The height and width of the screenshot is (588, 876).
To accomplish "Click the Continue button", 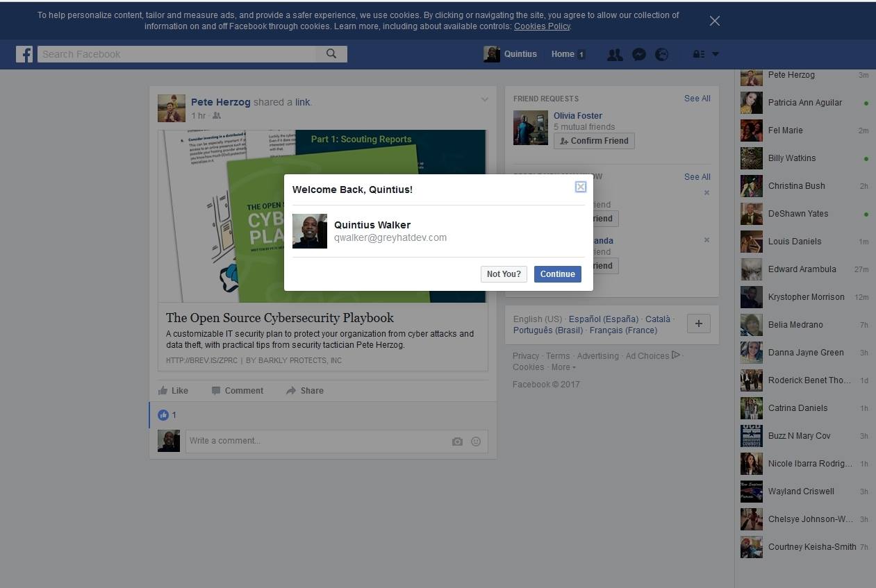I will pyautogui.click(x=558, y=274).
